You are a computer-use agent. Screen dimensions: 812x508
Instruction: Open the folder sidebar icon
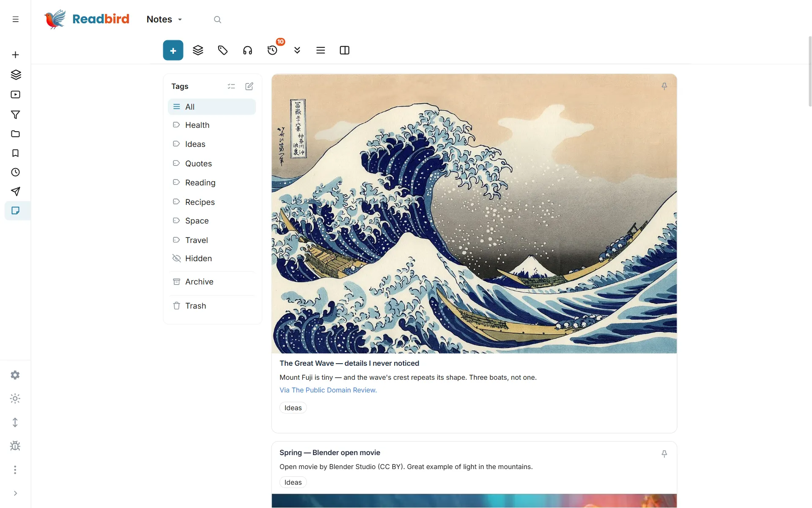point(16,134)
